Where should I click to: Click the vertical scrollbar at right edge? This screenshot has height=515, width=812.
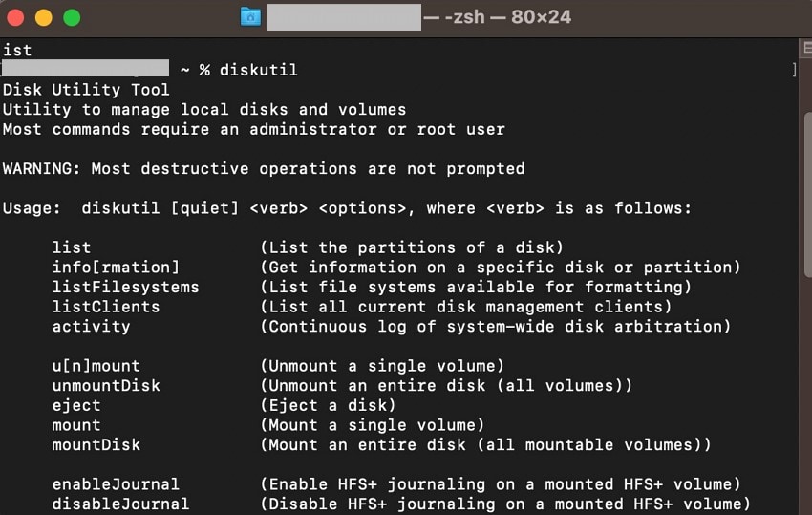(x=805, y=277)
